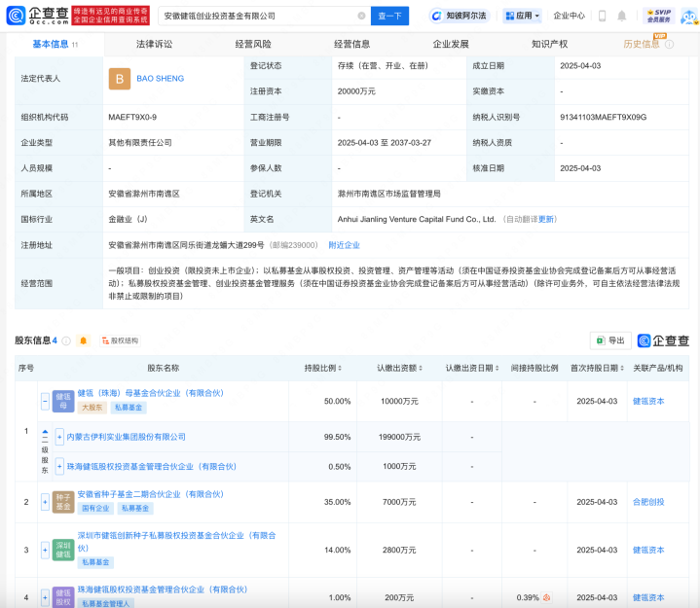Click the 查一下 search button
This screenshot has height=608, width=700.
(x=389, y=16)
